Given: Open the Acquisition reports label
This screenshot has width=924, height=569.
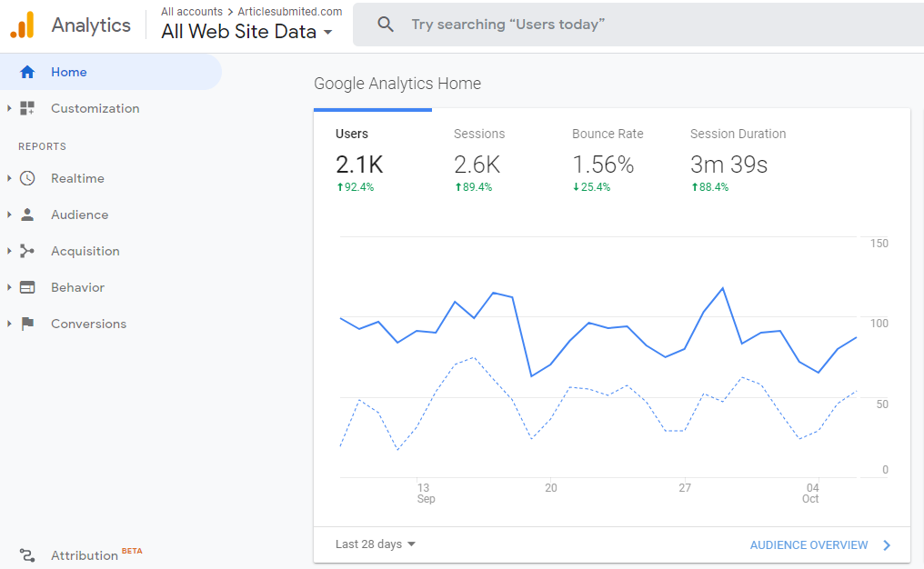Looking at the screenshot, I should (85, 251).
